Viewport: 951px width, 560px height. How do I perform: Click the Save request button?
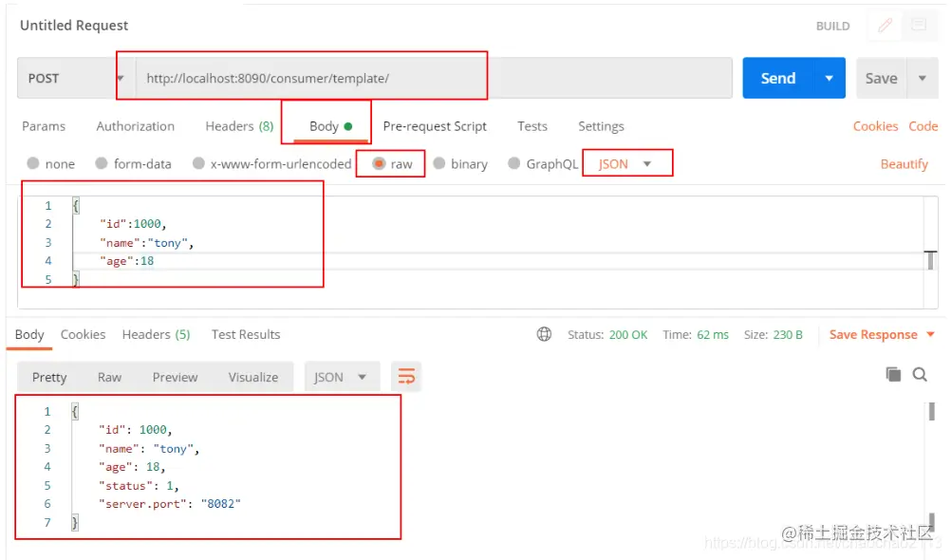(x=882, y=78)
